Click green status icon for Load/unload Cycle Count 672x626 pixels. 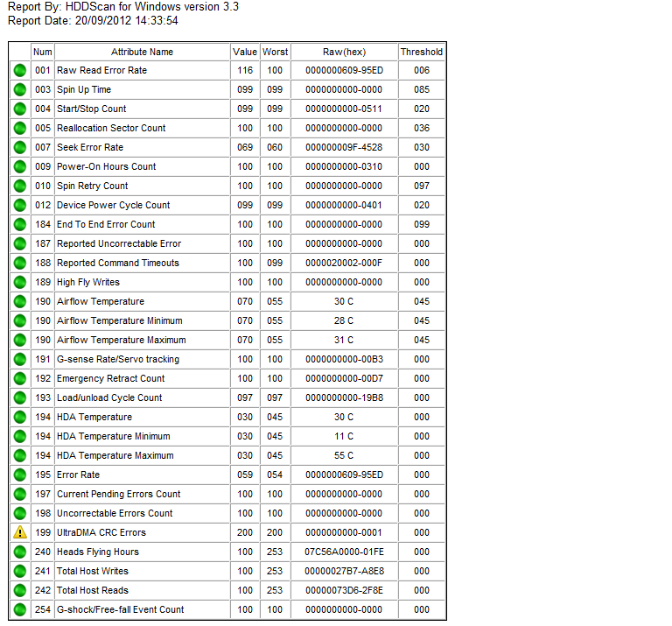point(20,397)
